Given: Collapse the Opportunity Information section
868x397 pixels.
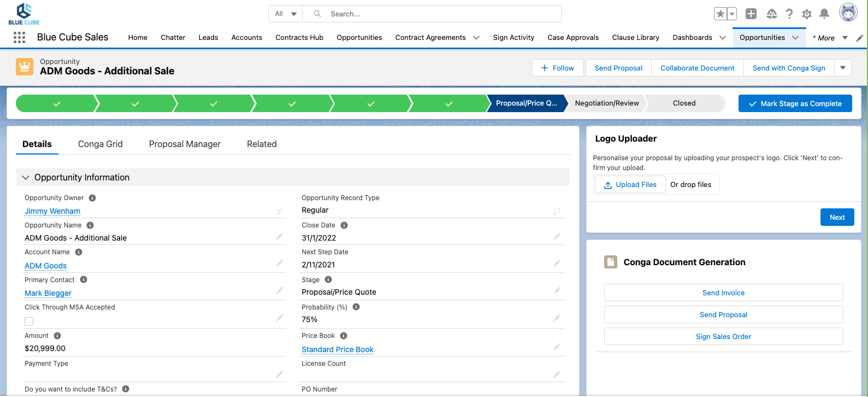Looking at the screenshot, I should [25, 177].
